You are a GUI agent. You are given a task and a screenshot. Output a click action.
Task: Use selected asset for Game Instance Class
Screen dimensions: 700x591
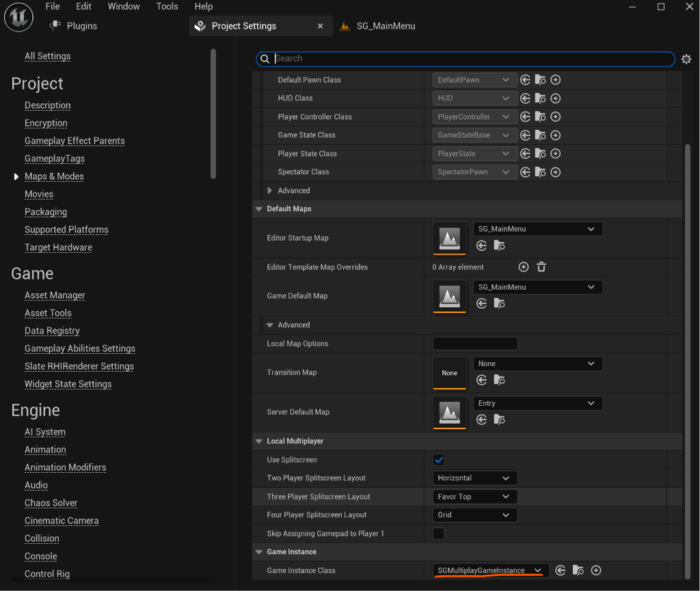[561, 570]
